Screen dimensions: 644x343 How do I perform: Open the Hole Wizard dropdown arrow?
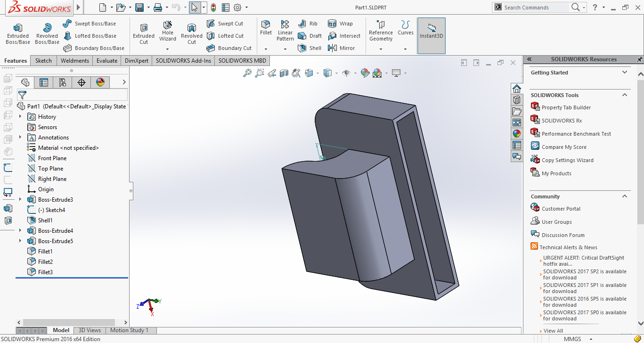167,49
